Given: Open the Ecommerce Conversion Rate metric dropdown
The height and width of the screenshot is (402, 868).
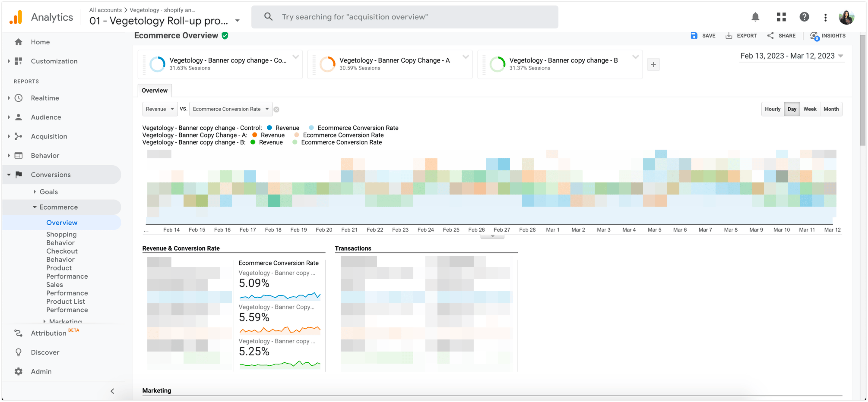Looking at the screenshot, I should 231,109.
